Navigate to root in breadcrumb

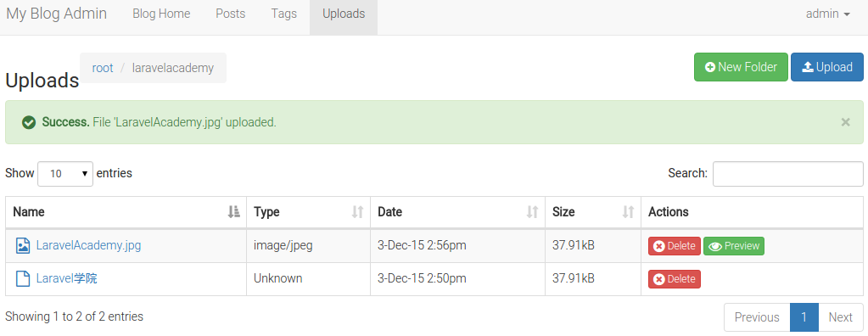tap(103, 68)
